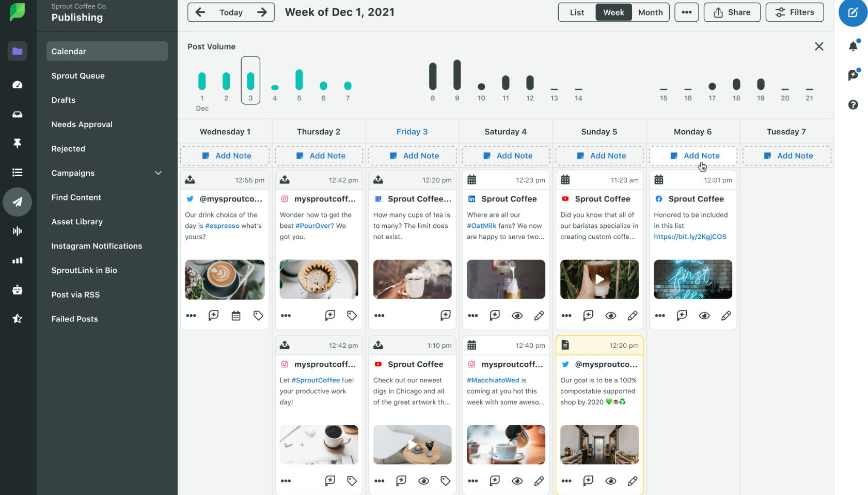Image resolution: width=868 pixels, height=495 pixels.
Task: Close the Post Volume panel
Action: [x=819, y=47]
